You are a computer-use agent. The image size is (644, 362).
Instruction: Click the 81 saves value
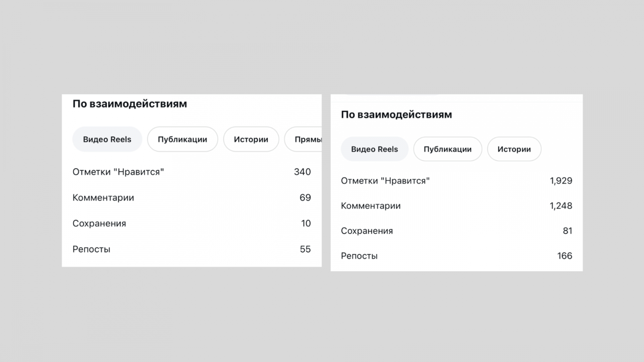pos(568,231)
